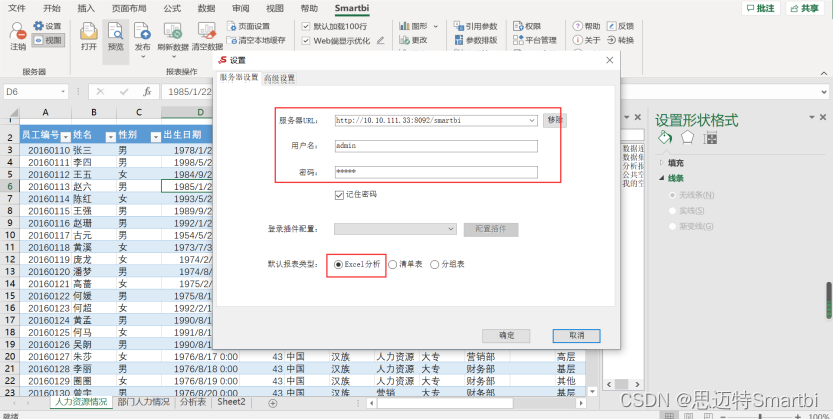Select the effects pentagon icon

click(x=687, y=138)
